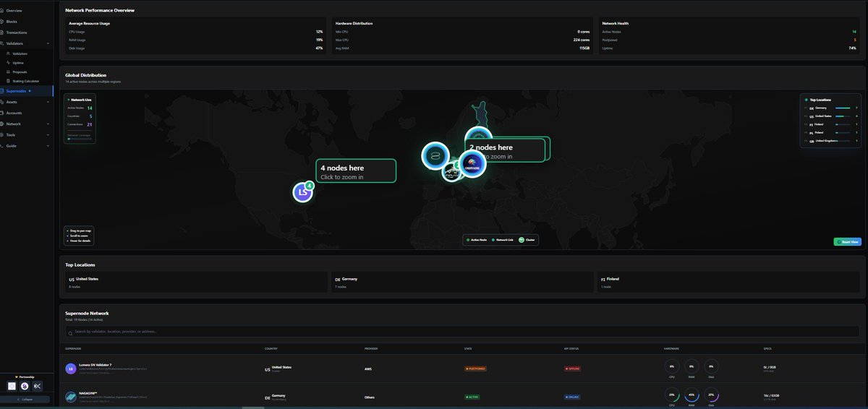The width and height of the screenshot is (868, 409).
Task: Click the third partnership logo icon
Action: pyautogui.click(x=38, y=387)
